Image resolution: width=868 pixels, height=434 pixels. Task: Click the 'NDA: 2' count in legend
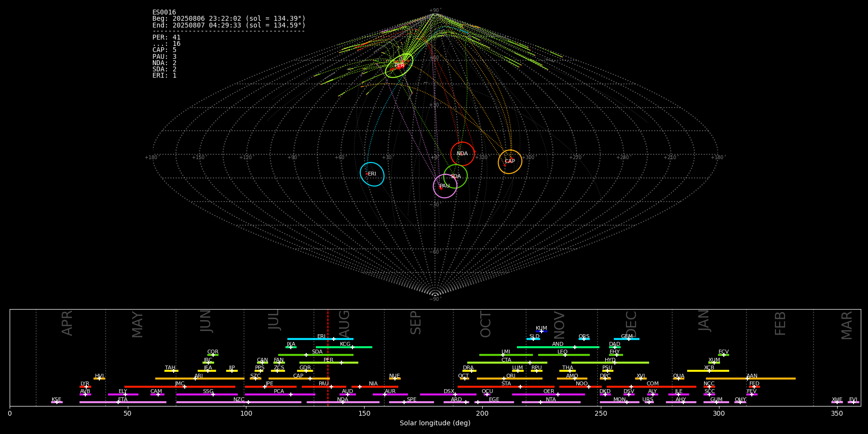[164, 63]
